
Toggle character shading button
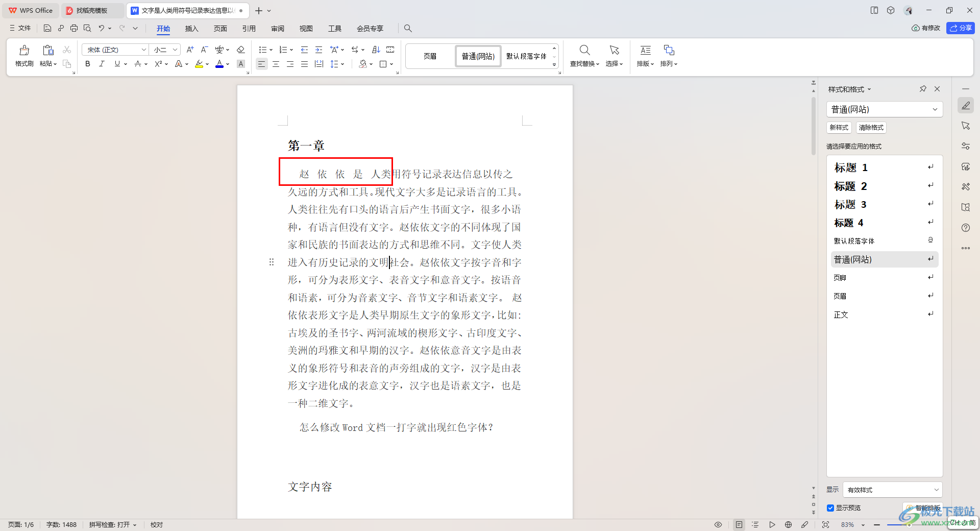click(x=241, y=64)
